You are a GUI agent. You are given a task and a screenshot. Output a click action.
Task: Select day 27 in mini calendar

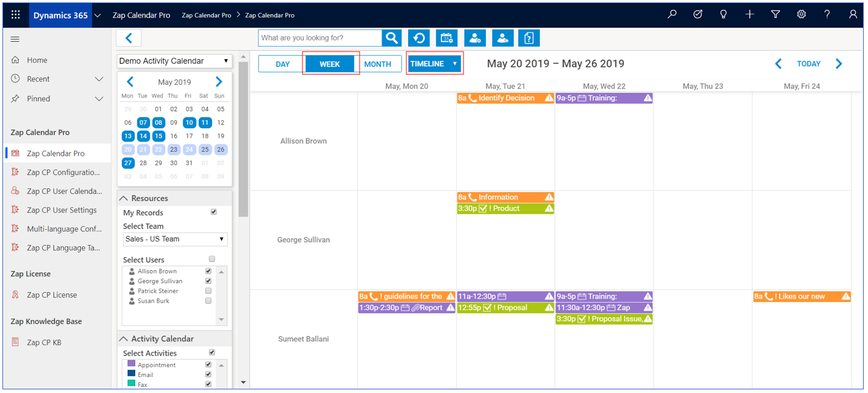(128, 163)
